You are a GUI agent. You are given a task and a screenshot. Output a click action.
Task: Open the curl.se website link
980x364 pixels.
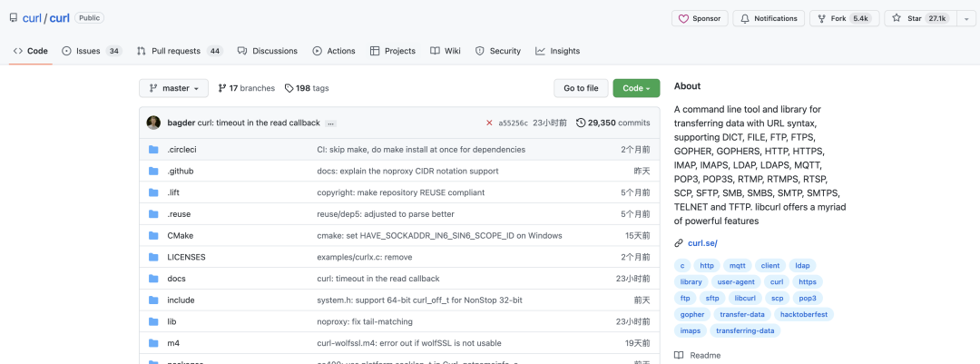702,243
